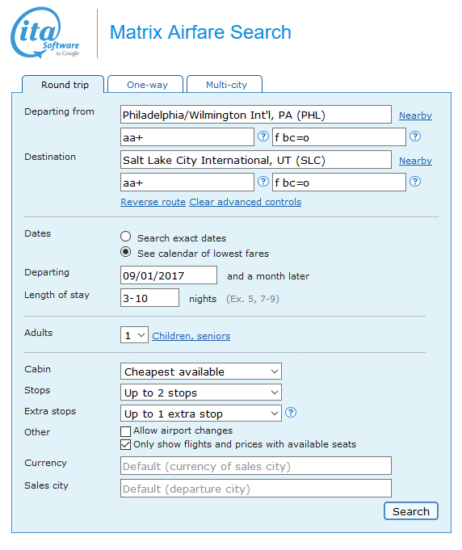Viewport: 462px width, 550px height.
Task: Open the Stops dropdown
Action: (201, 393)
